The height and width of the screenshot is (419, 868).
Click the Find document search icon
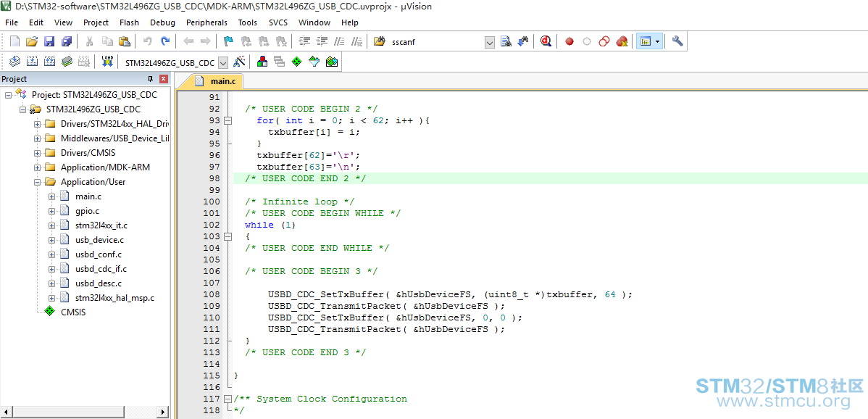[506, 41]
